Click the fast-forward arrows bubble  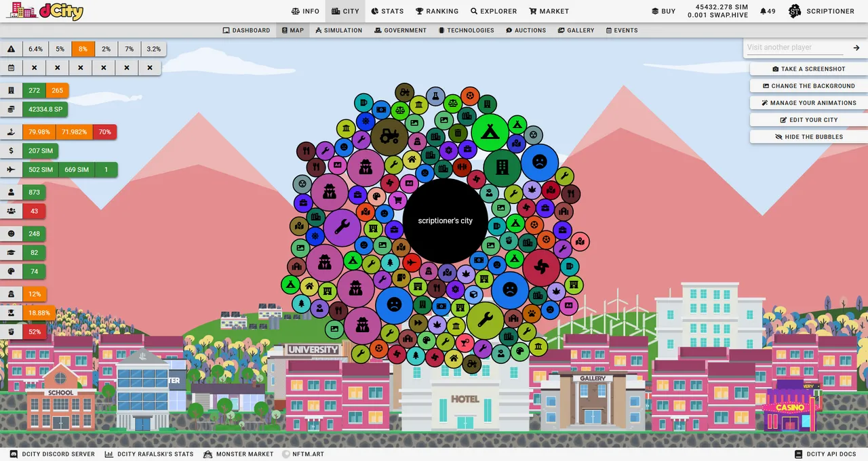[418, 323]
